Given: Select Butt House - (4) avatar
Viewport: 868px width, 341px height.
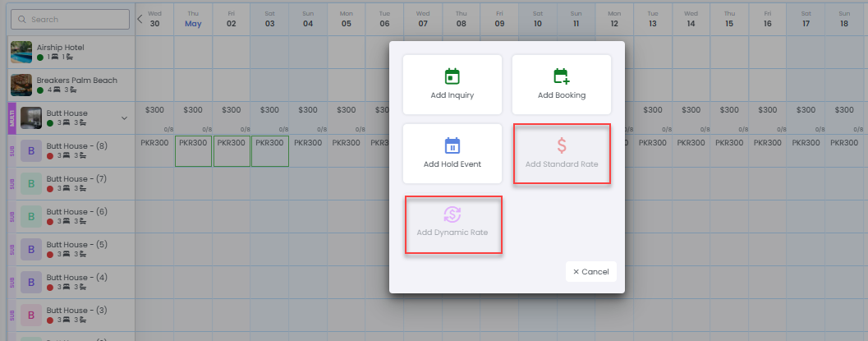Looking at the screenshot, I should (x=31, y=282).
